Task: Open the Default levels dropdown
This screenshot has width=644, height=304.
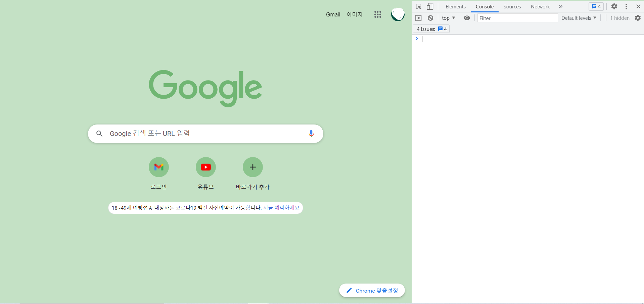Action: (579, 18)
